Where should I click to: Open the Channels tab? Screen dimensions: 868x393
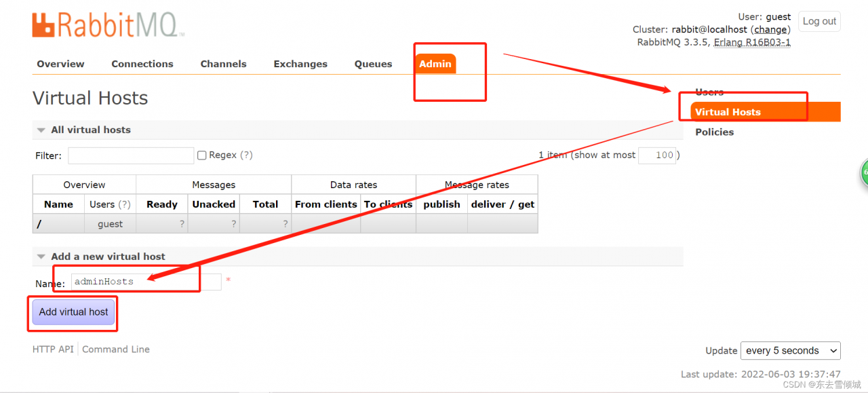point(223,64)
